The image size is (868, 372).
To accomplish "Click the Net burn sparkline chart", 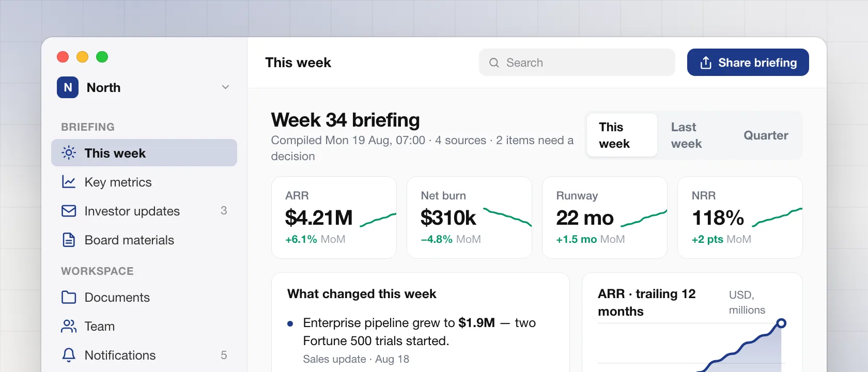I will (507, 217).
